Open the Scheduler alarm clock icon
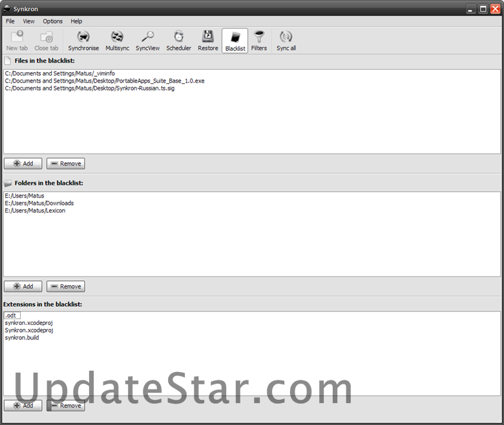Viewport: 504px width, 425px height. (x=179, y=41)
